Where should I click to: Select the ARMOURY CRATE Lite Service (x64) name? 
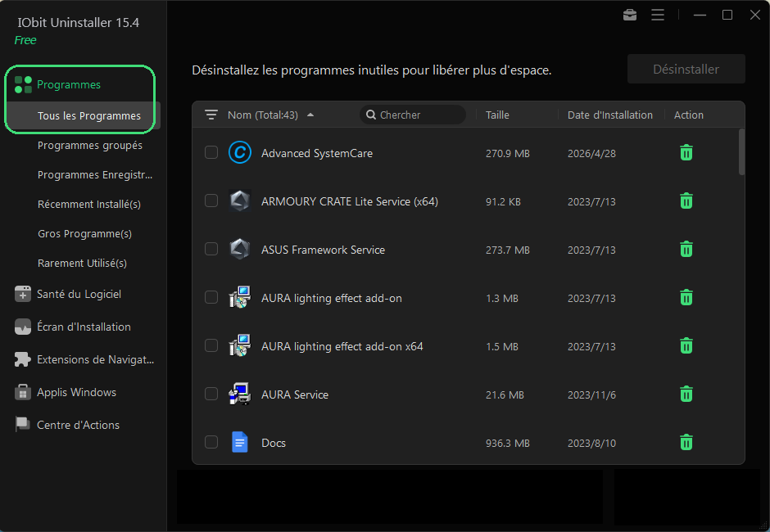pos(350,201)
